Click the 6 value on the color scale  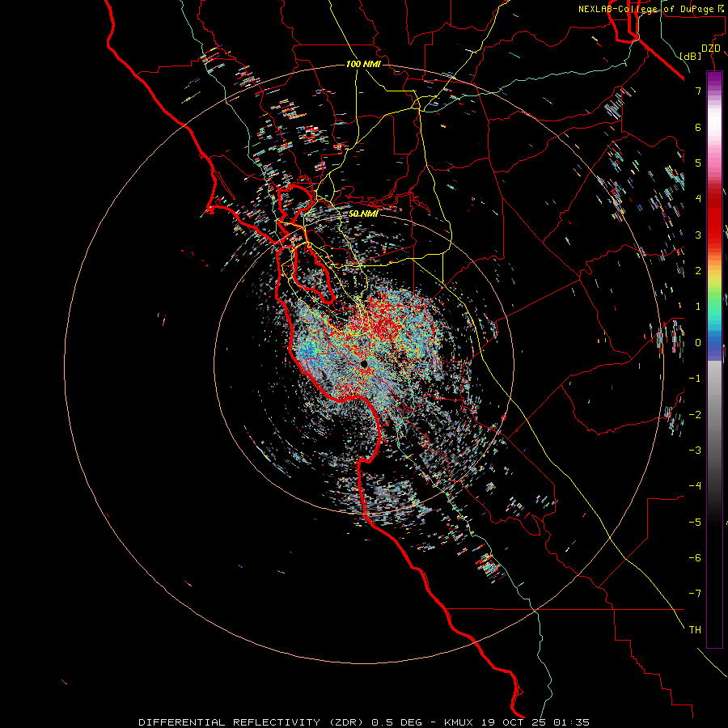point(698,127)
